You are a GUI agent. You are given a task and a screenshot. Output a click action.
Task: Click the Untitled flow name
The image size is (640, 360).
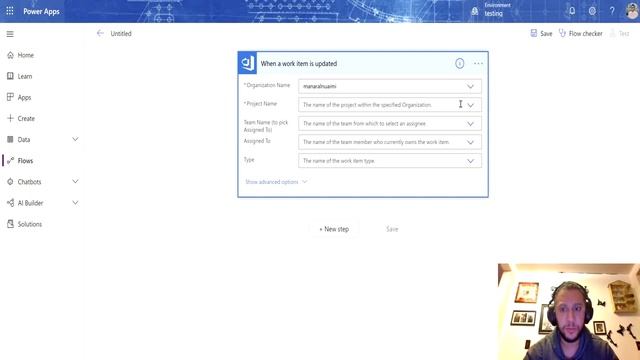121,33
